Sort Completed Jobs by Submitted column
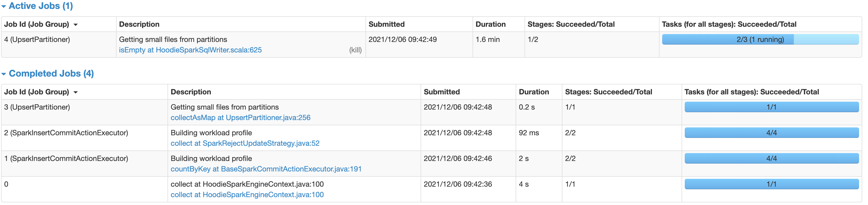 pos(442,91)
